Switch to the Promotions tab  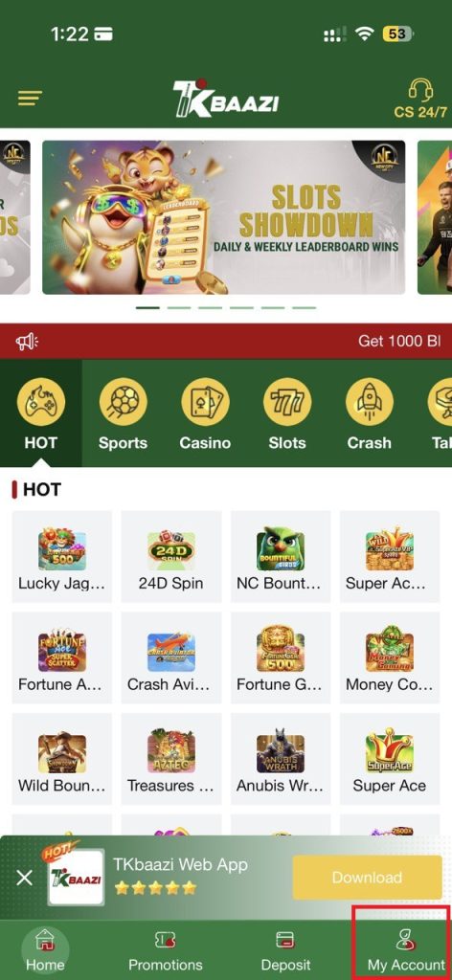[x=165, y=950]
